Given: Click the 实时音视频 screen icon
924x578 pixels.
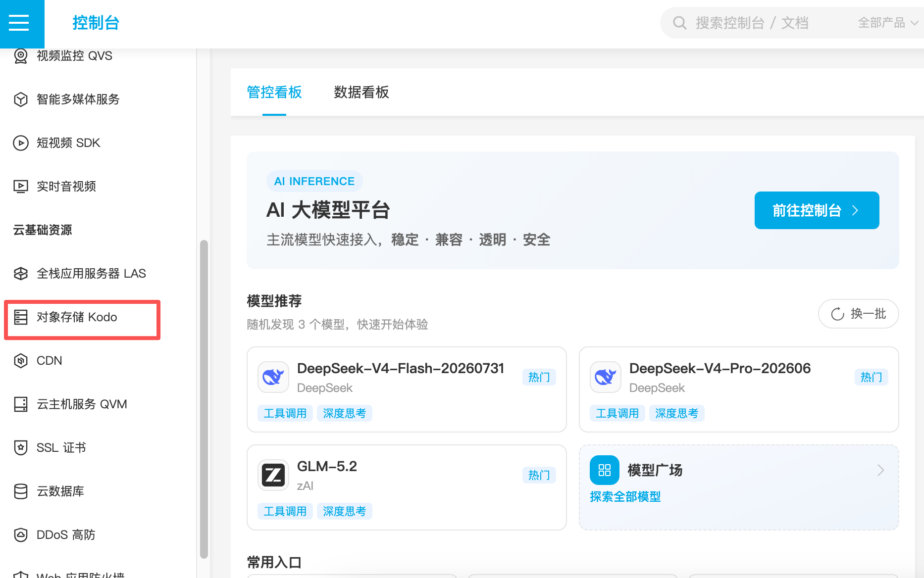Looking at the screenshot, I should (x=21, y=187).
